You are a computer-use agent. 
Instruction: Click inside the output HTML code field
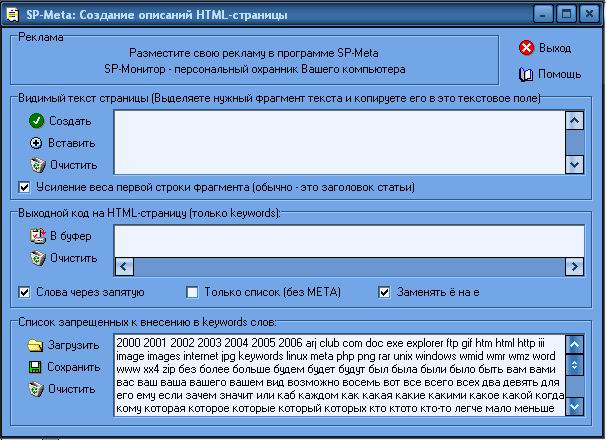(x=349, y=242)
